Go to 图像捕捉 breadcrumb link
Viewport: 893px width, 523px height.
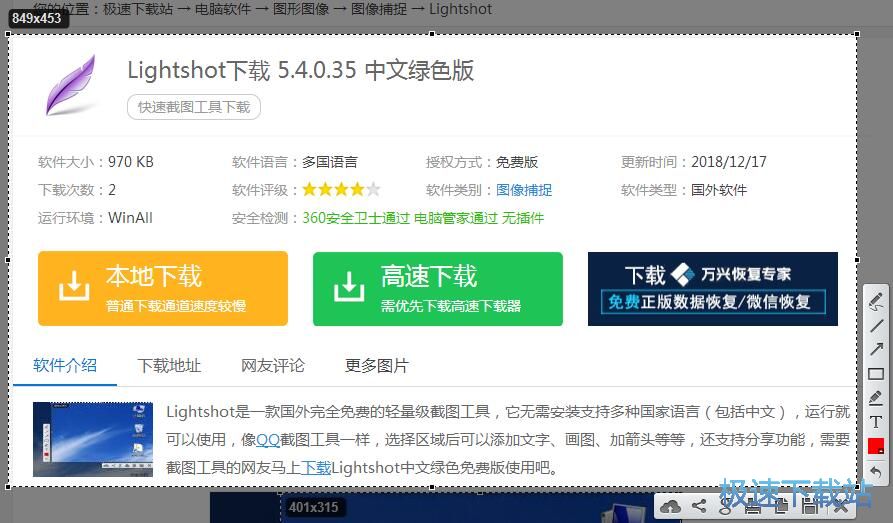click(379, 9)
